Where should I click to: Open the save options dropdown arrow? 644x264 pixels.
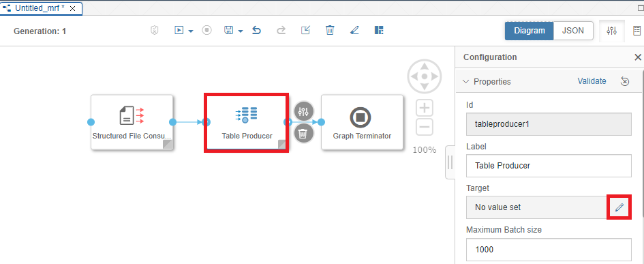(x=241, y=31)
